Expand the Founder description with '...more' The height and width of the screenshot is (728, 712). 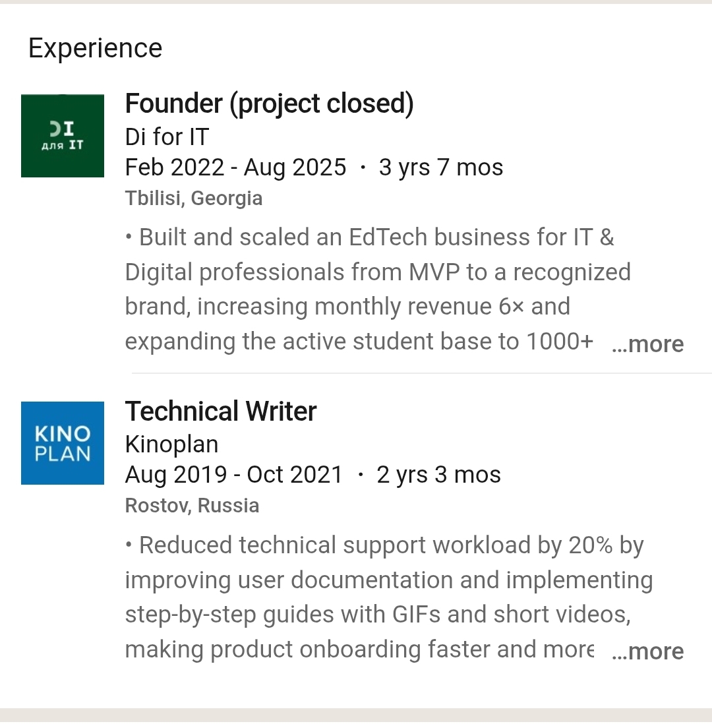[x=648, y=344]
